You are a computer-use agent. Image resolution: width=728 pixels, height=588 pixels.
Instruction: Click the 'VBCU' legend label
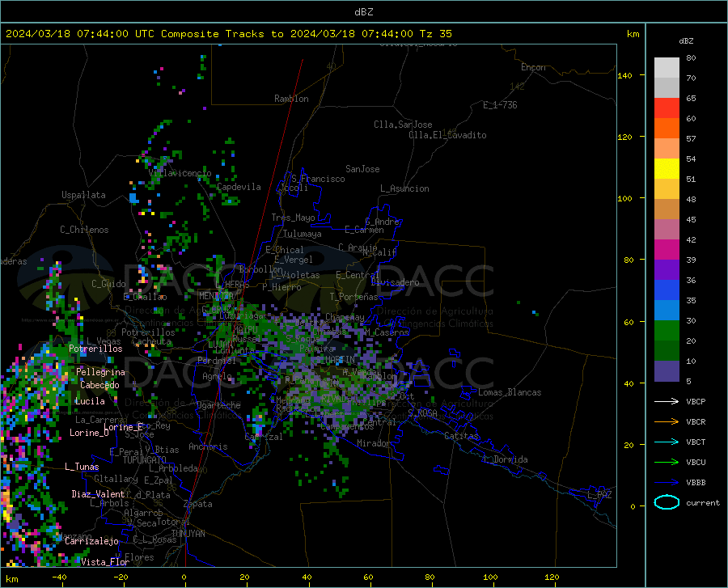(x=696, y=463)
